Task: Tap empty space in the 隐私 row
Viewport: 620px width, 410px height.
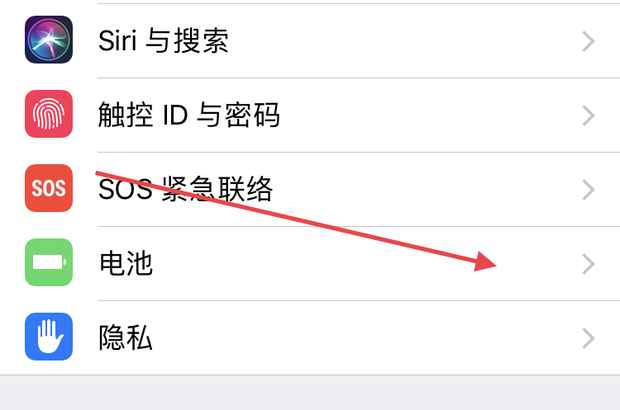Action: [380, 338]
